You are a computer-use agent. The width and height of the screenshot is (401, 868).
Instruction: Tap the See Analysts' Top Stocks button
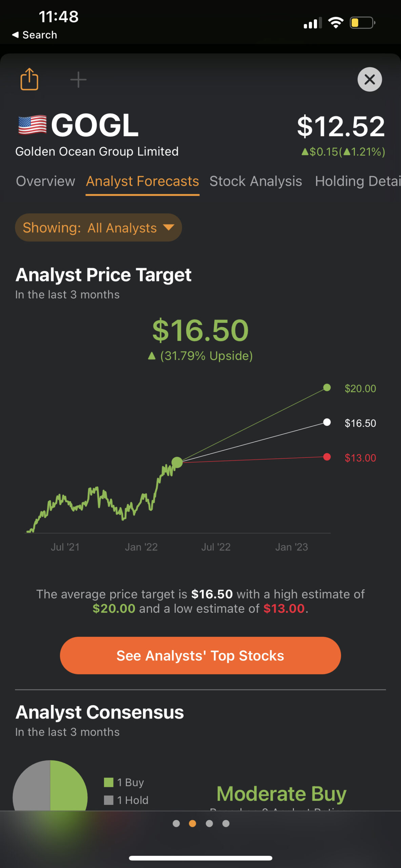click(200, 655)
